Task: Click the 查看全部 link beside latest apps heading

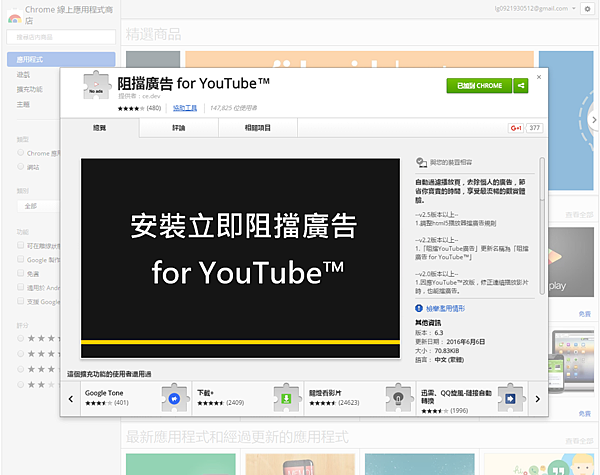Action: tap(579, 441)
